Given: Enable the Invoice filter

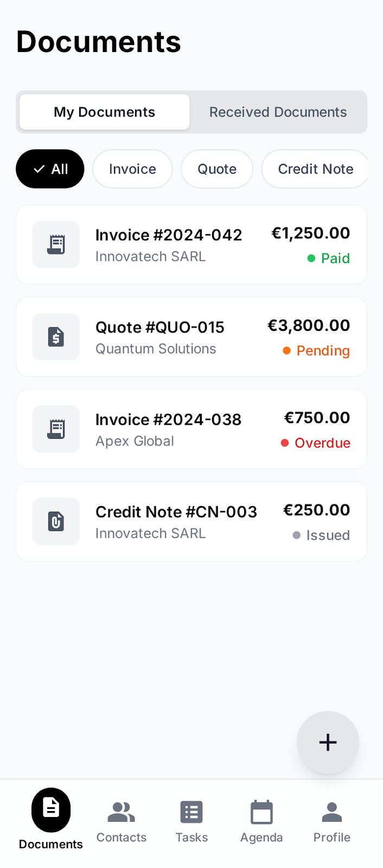Looking at the screenshot, I should click(x=132, y=169).
